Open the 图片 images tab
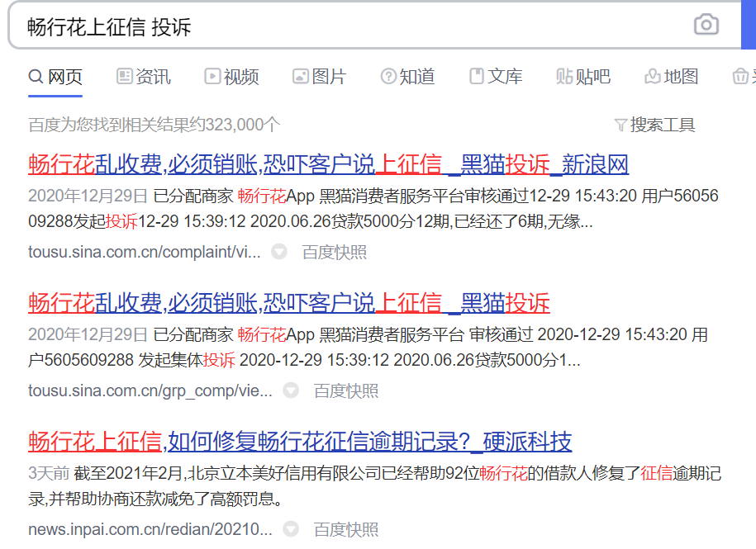 tap(320, 77)
